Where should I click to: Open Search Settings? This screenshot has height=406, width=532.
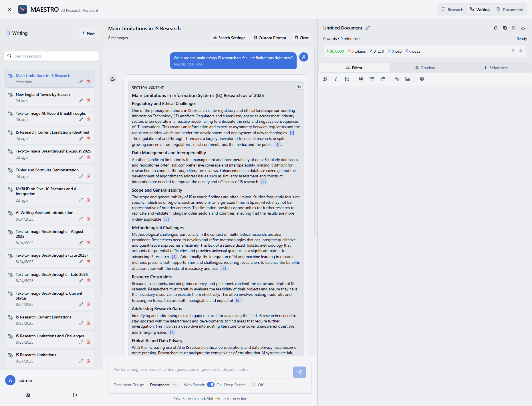(229, 37)
